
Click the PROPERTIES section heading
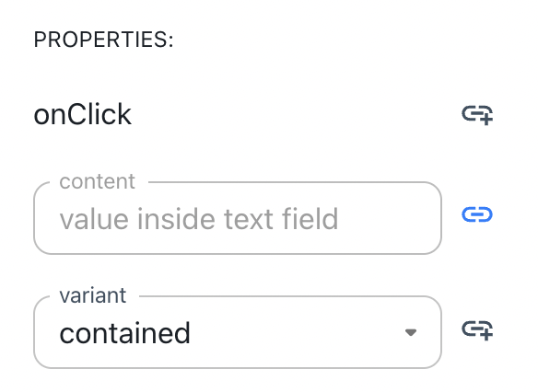103,40
